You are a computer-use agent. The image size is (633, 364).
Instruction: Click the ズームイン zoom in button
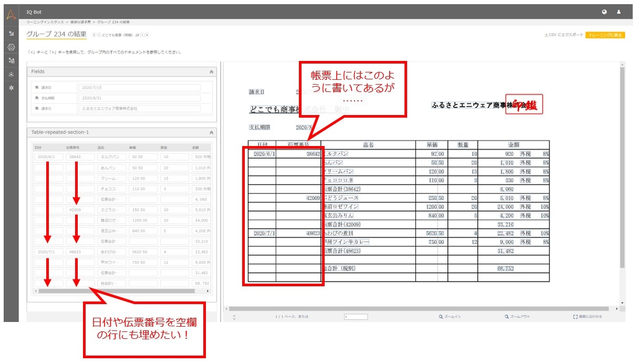click(x=450, y=317)
